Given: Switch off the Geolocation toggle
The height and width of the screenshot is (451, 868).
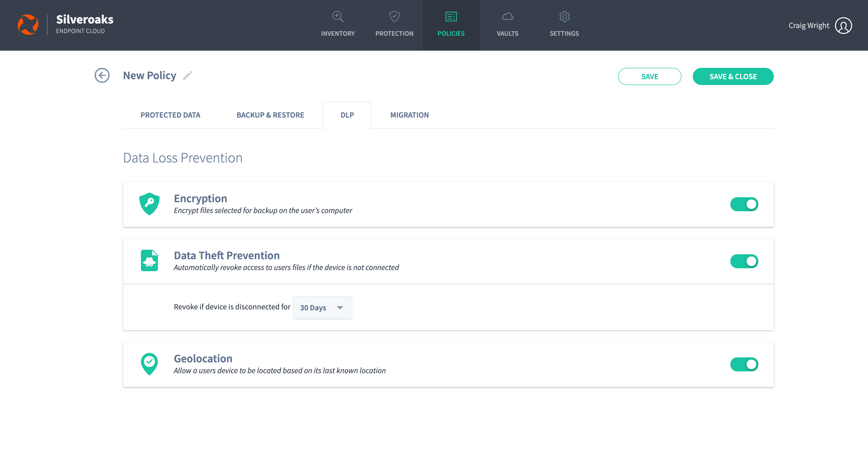Looking at the screenshot, I should (x=744, y=365).
